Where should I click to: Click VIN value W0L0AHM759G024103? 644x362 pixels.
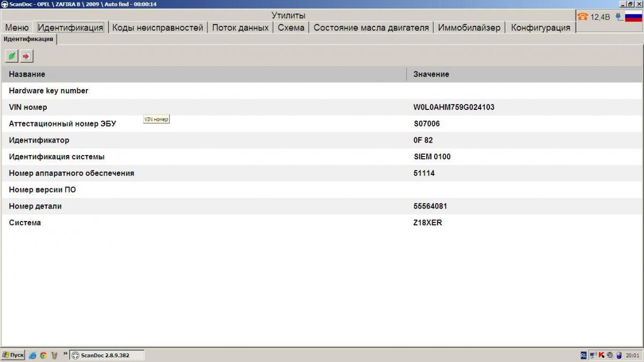click(454, 107)
